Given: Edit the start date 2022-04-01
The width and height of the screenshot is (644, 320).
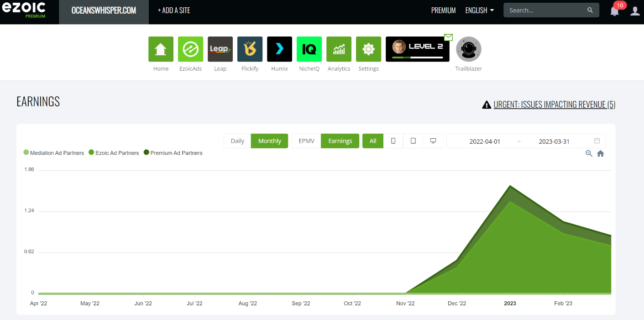Looking at the screenshot, I should [485, 142].
